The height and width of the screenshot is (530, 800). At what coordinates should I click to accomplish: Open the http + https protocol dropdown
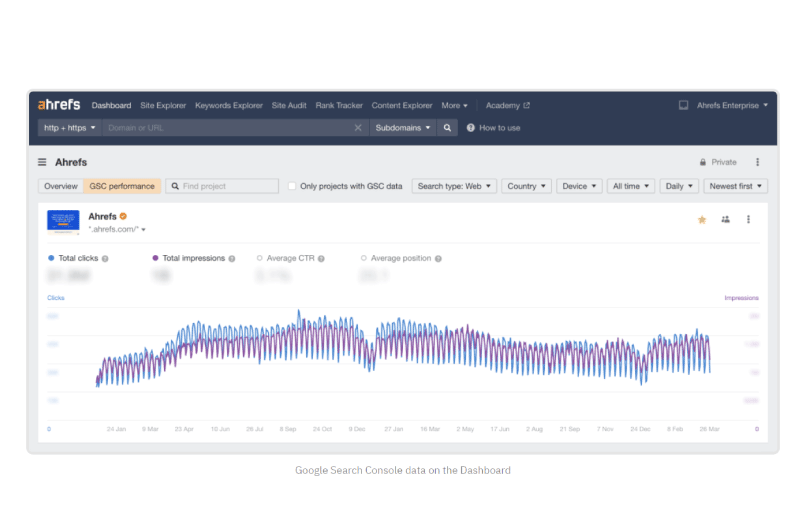pos(69,128)
